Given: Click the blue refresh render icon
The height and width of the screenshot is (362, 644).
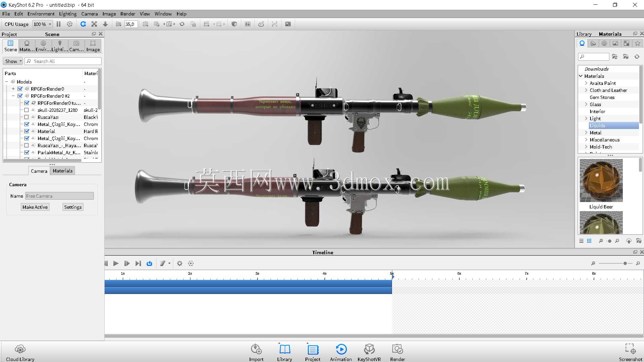Looking at the screenshot, I should click(x=83, y=24).
